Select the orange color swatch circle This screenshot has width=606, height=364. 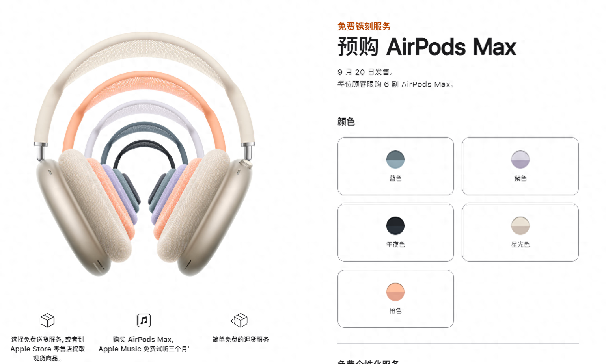coord(395,292)
